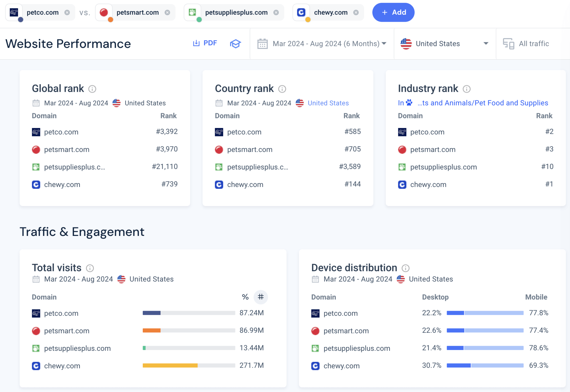This screenshot has height=392, width=570.
Task: Click the chewy.com yellow visits bar
Action: click(170, 366)
